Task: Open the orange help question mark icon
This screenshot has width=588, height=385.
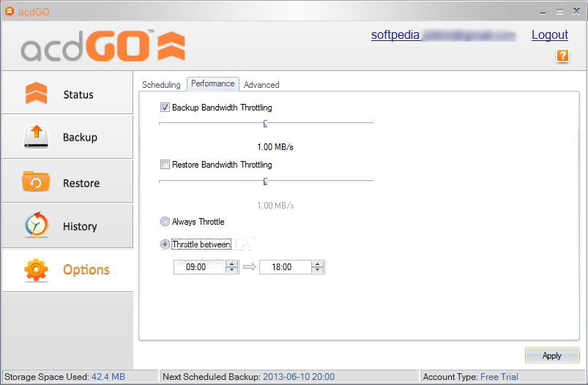Action: pyautogui.click(x=562, y=56)
